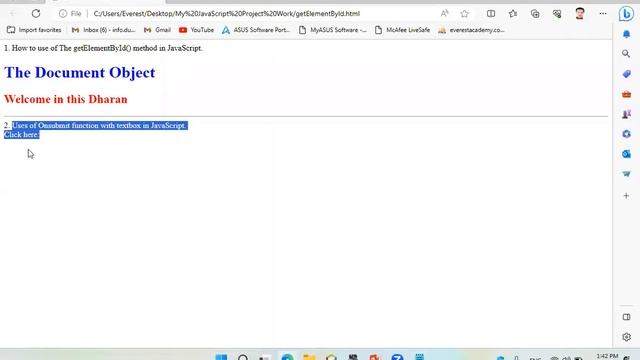Screen dimensions: 640x360
Task: Open the Favorites list
Action: [x=513, y=13]
